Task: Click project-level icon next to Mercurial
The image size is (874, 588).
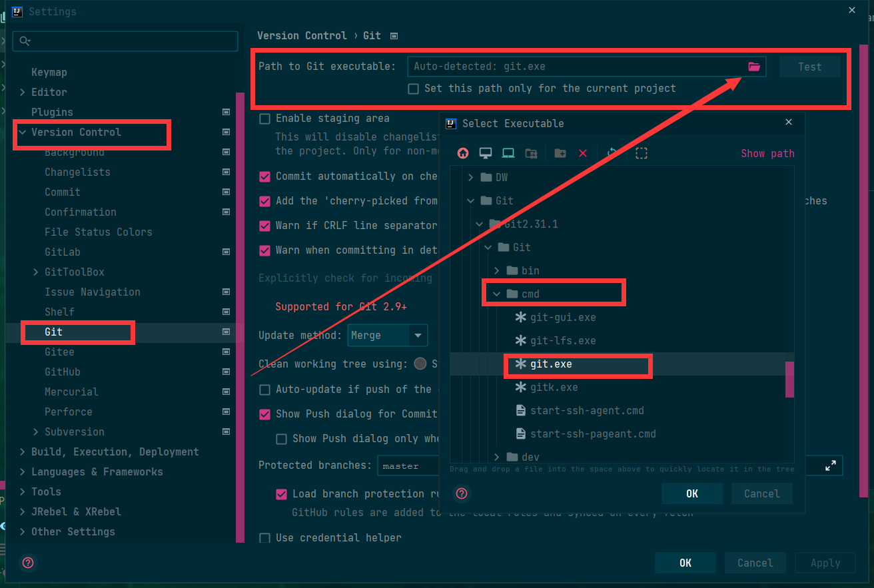Action: click(x=226, y=392)
